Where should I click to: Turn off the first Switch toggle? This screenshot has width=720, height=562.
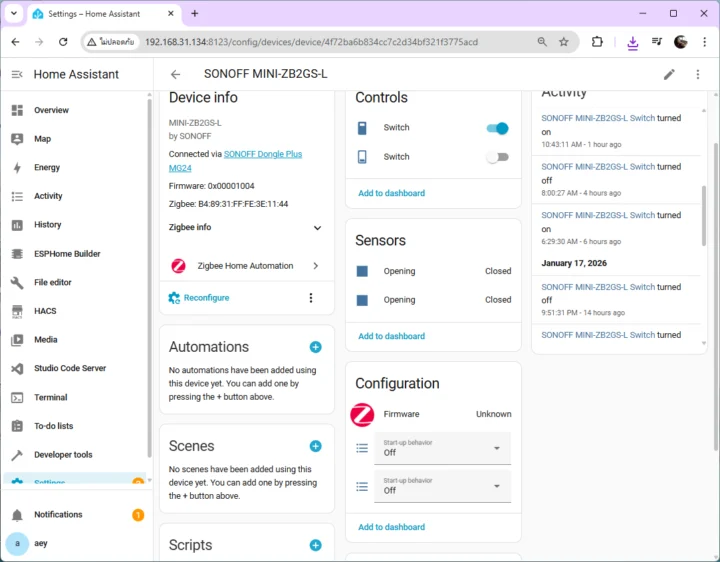click(497, 128)
